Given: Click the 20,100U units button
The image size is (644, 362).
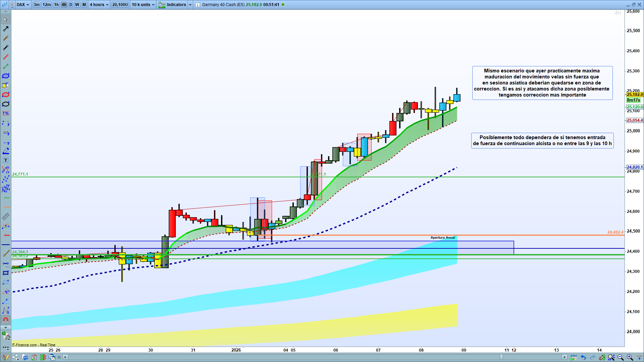Looking at the screenshot, I should point(120,5).
